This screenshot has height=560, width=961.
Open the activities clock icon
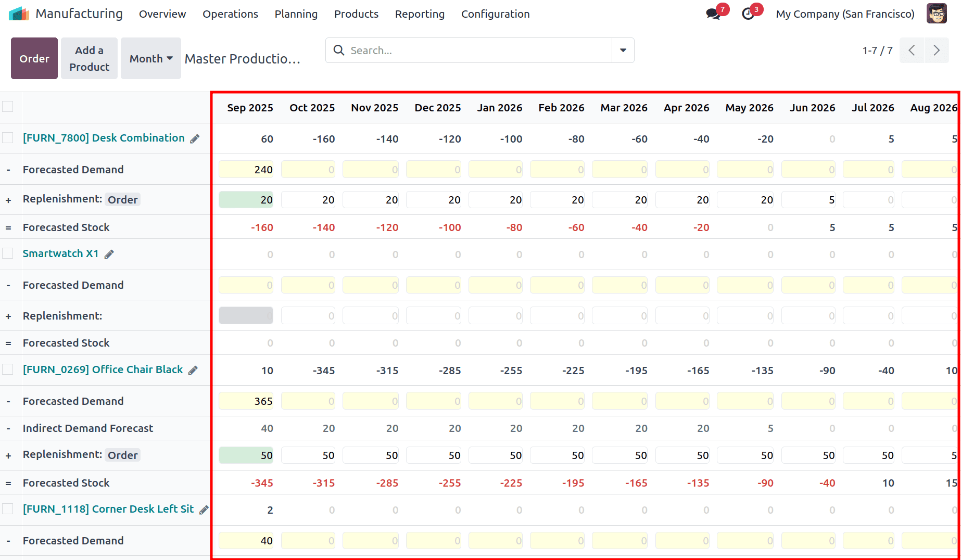[748, 14]
